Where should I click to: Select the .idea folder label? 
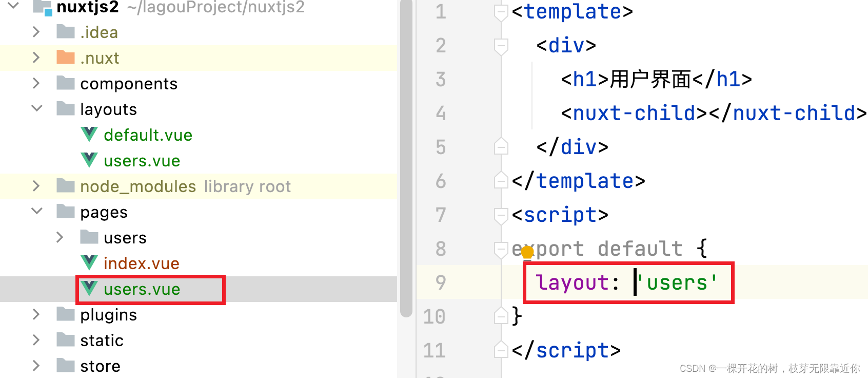99,32
